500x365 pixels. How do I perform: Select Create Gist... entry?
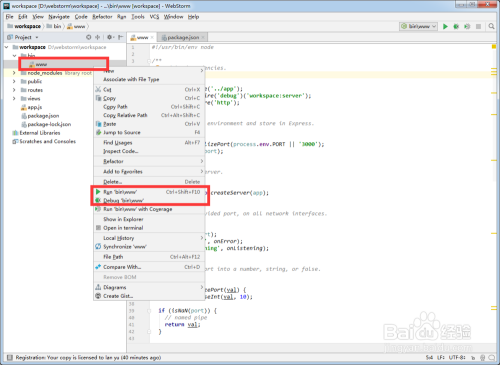pyautogui.click(x=149, y=296)
